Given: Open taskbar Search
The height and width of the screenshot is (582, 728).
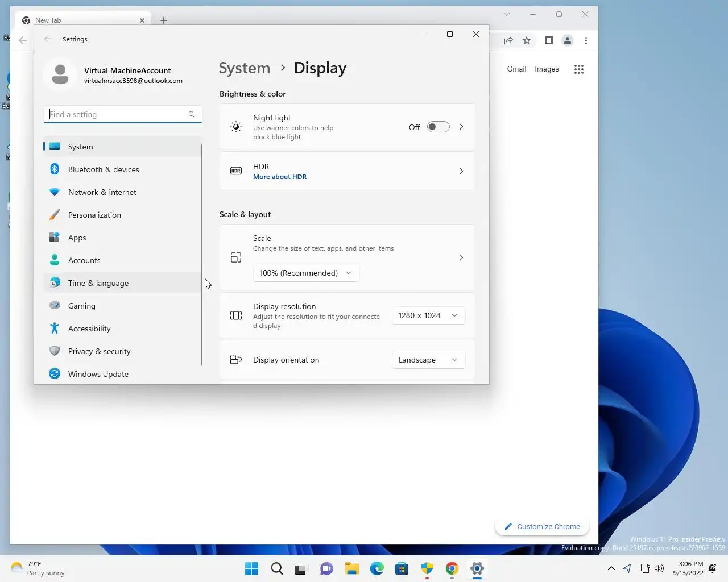Looking at the screenshot, I should point(277,568).
